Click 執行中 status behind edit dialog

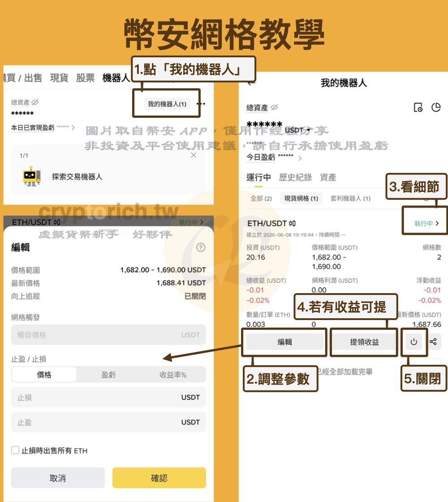click(191, 222)
